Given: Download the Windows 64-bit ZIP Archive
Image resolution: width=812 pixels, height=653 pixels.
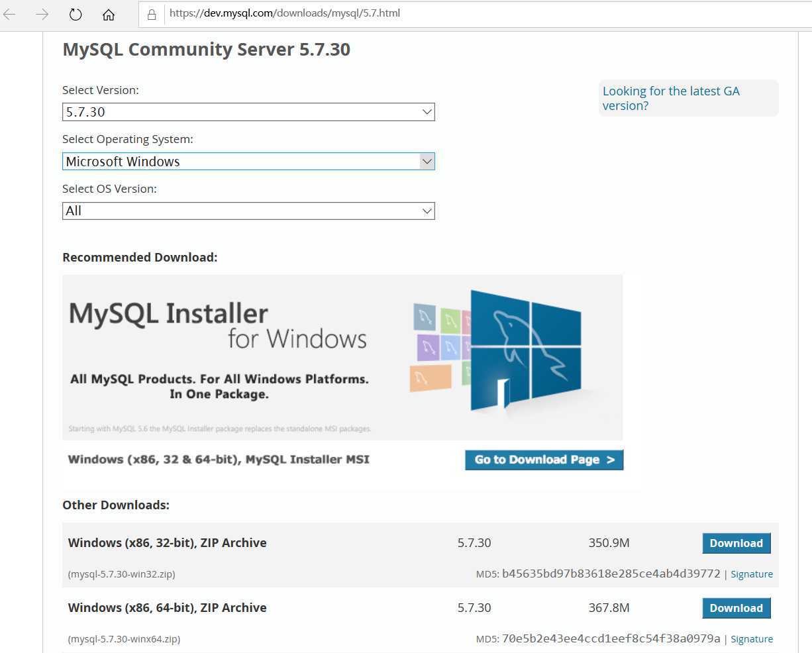Looking at the screenshot, I should [736, 608].
